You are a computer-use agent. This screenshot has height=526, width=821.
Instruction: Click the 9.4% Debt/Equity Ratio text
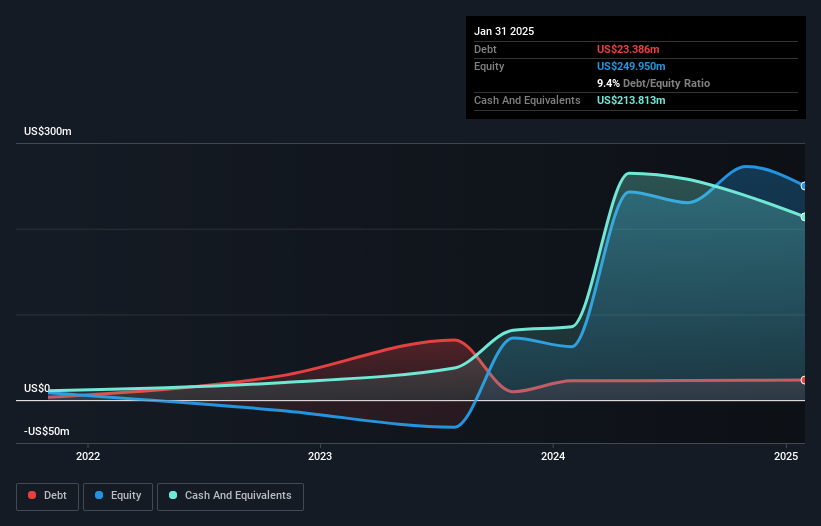coord(653,83)
